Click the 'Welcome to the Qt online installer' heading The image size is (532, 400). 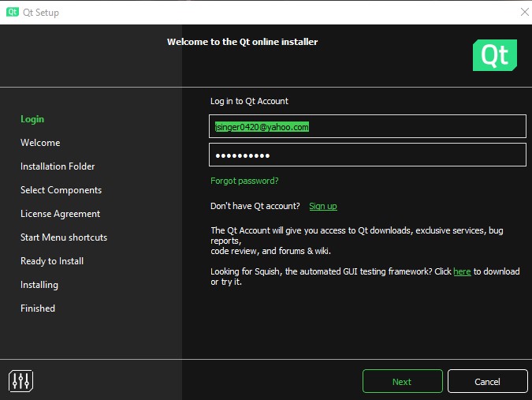[242, 42]
